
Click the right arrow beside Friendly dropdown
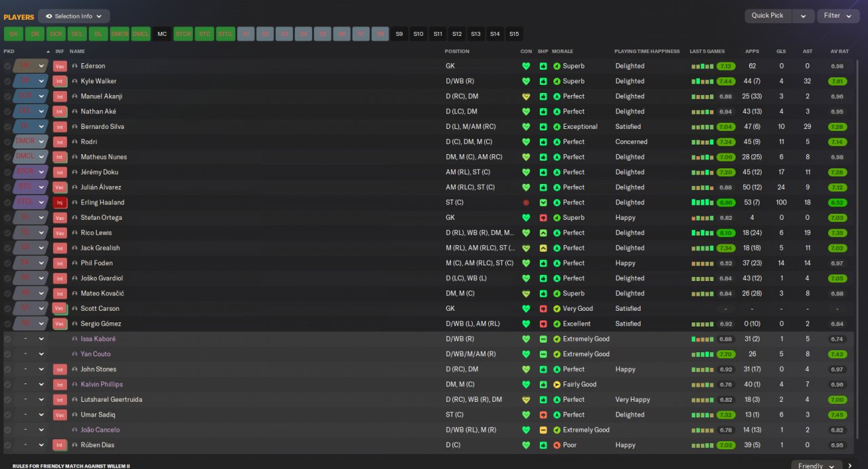851,465
